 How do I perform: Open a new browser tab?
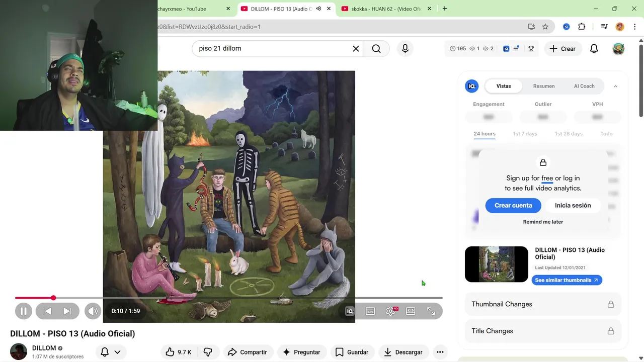(445, 9)
